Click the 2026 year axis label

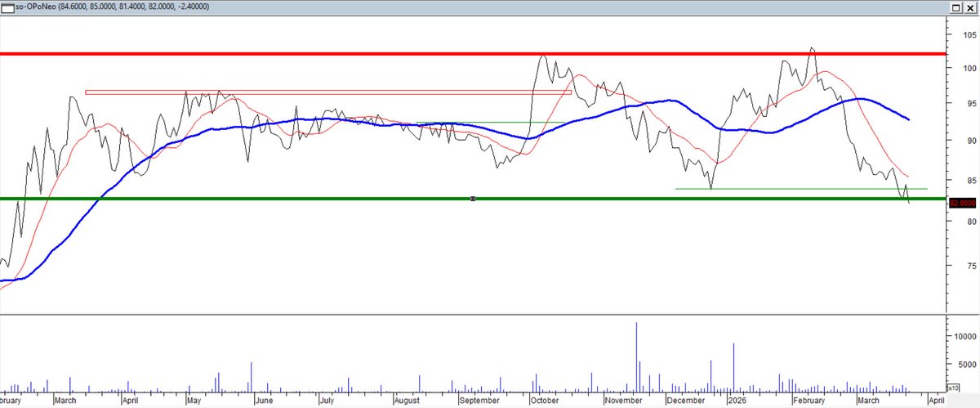pyautogui.click(x=737, y=401)
